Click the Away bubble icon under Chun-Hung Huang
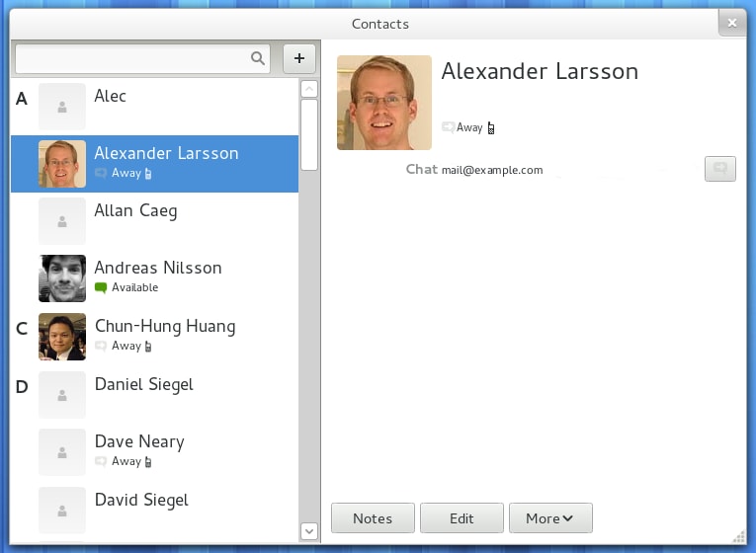 coord(101,346)
